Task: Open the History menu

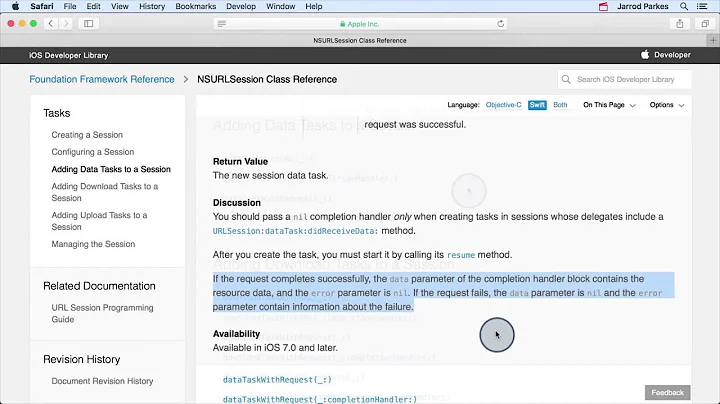Action: [152, 6]
